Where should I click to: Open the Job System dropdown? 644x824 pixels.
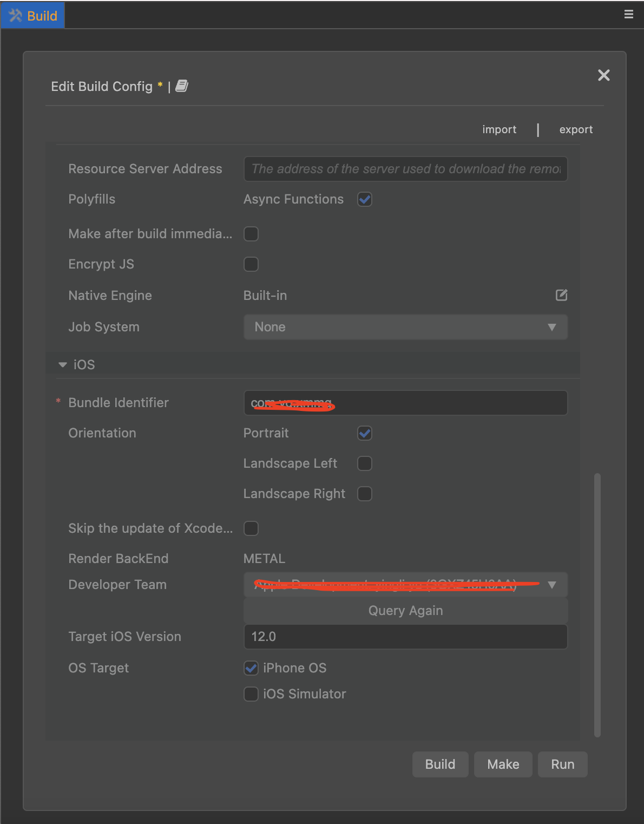tap(405, 327)
